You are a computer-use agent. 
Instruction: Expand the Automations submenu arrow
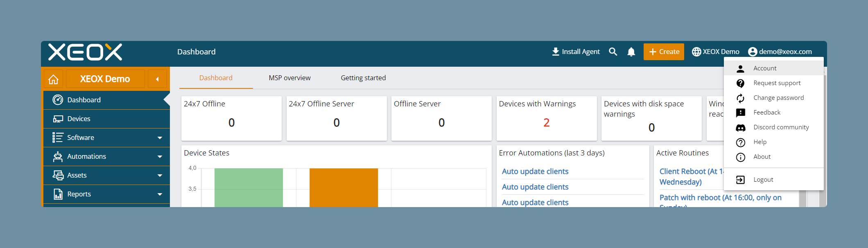point(160,157)
